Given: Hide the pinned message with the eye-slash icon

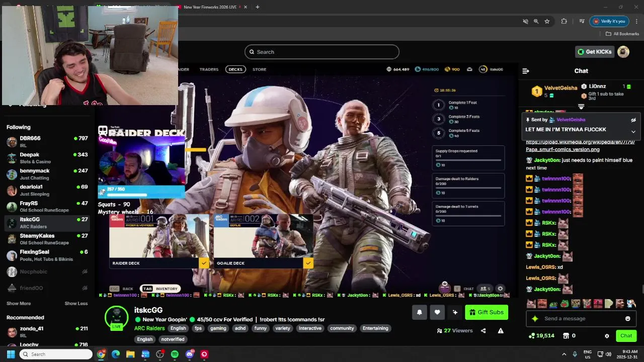Looking at the screenshot, I should (633, 120).
